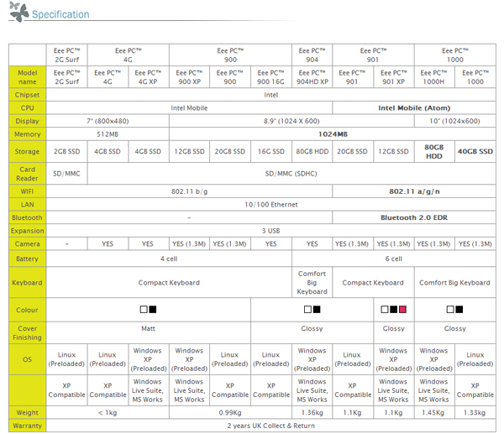Click the 1.45Kg weight cell
The height and width of the screenshot is (434, 504).
tap(434, 412)
